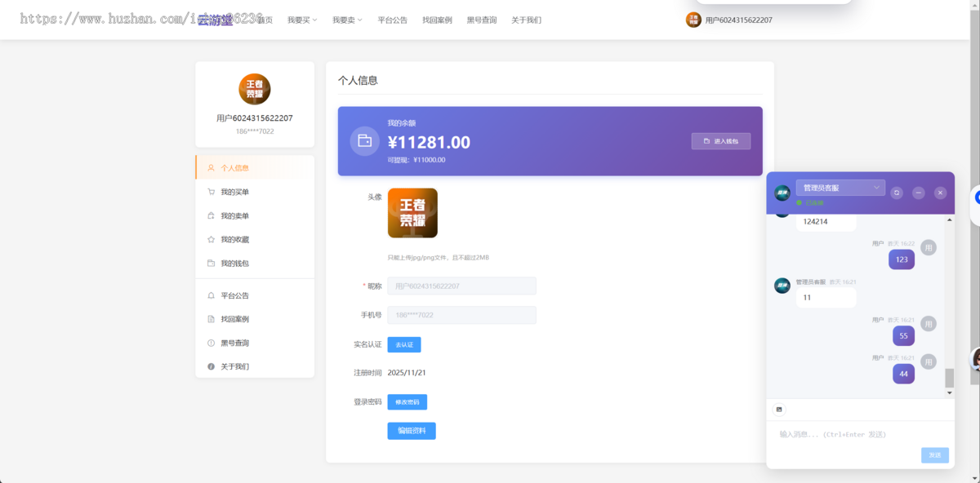Click the registration date 2025/11/21

[x=407, y=373]
